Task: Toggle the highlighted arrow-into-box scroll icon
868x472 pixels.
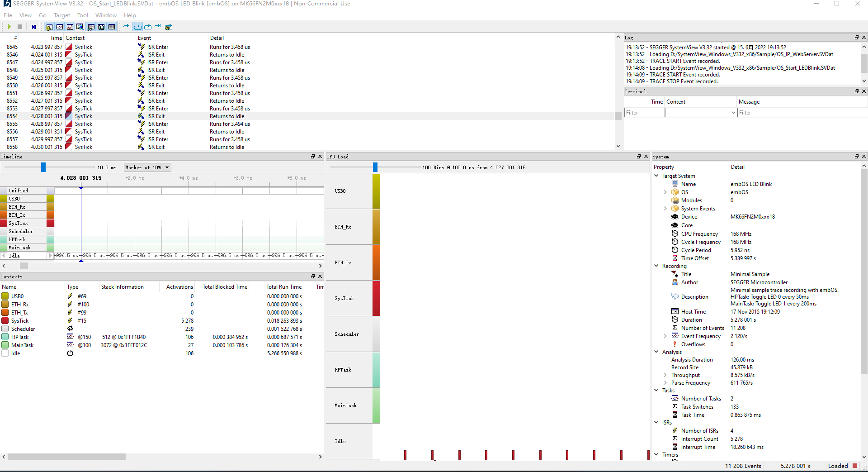Action: coord(137,27)
